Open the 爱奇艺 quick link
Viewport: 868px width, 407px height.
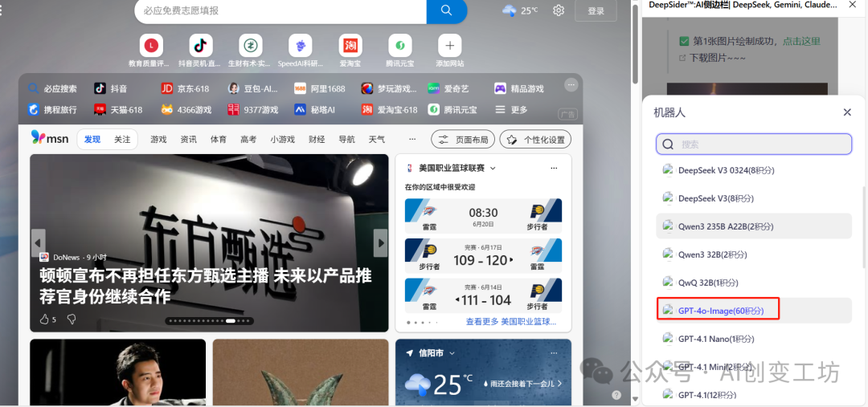[x=448, y=88]
